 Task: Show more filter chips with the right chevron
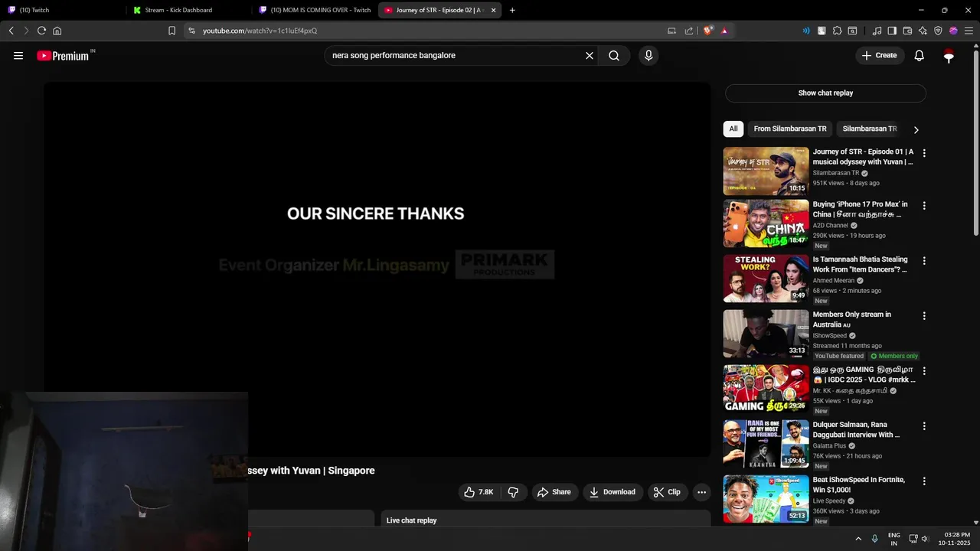point(916,129)
